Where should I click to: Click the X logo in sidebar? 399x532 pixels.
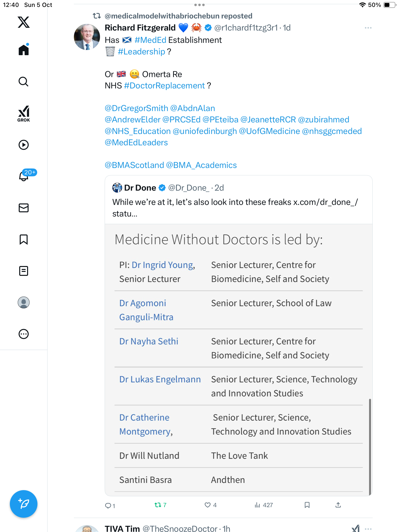pyautogui.click(x=24, y=22)
